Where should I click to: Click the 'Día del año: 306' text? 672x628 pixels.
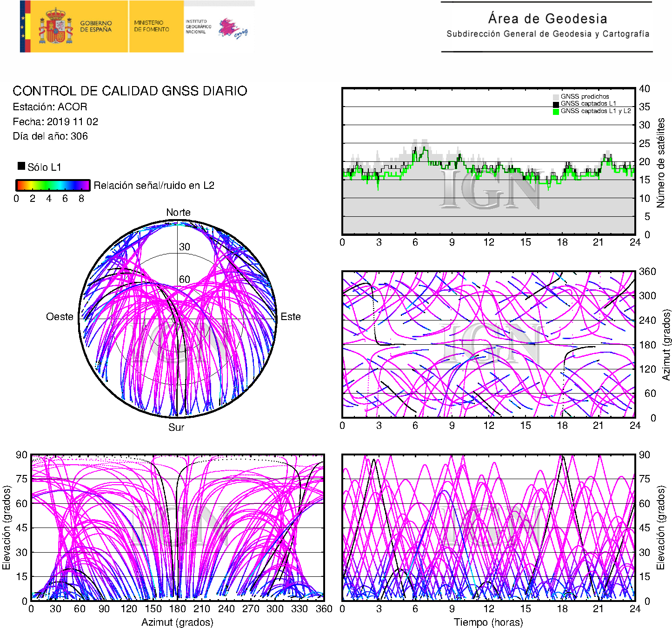(50, 136)
